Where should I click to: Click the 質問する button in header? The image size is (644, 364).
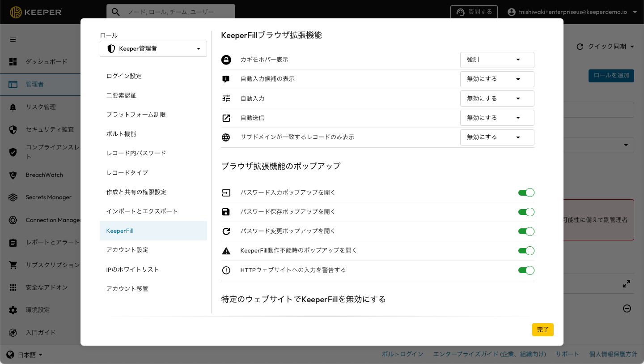[474, 12]
